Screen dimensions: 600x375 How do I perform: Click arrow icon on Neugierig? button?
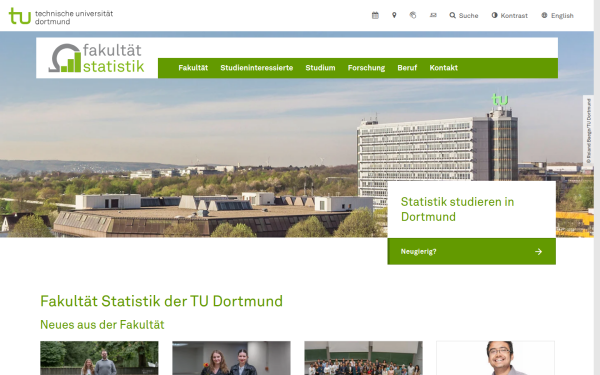[x=538, y=251]
